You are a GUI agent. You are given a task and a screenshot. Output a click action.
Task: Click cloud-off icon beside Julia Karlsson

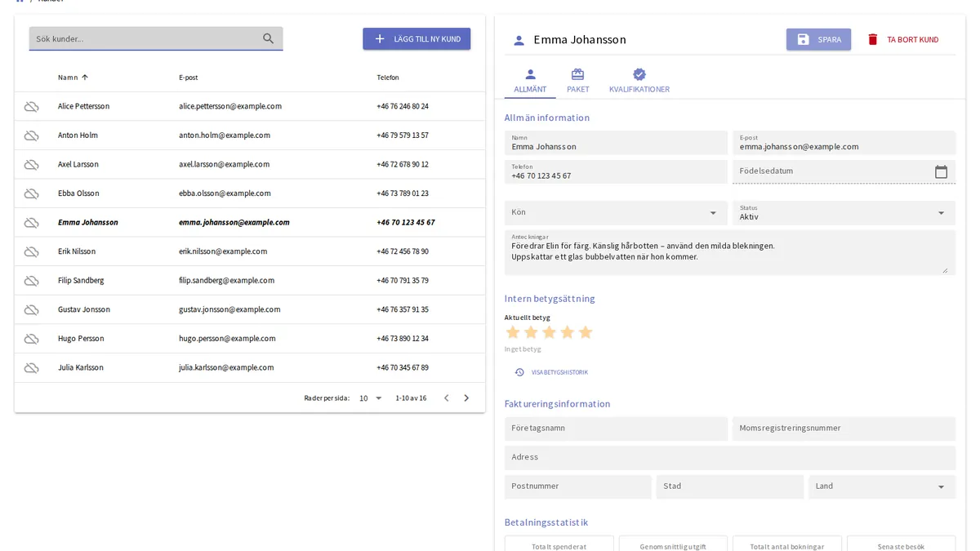[x=31, y=367]
